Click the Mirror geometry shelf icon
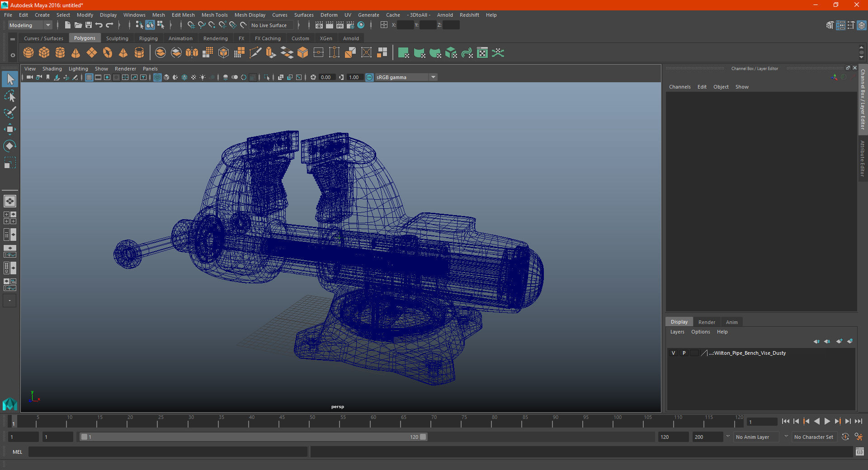Image resolution: width=868 pixels, height=470 pixels. 192,53
